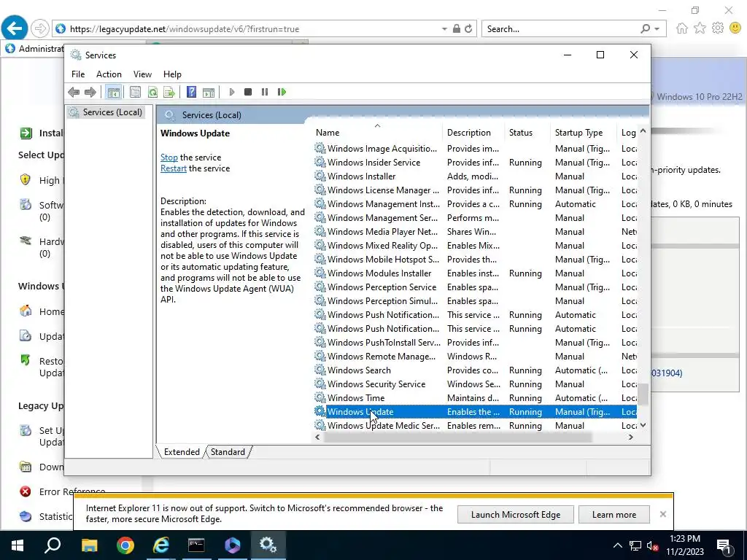
Task: Refresh the services list via toolbar
Action: [152, 92]
